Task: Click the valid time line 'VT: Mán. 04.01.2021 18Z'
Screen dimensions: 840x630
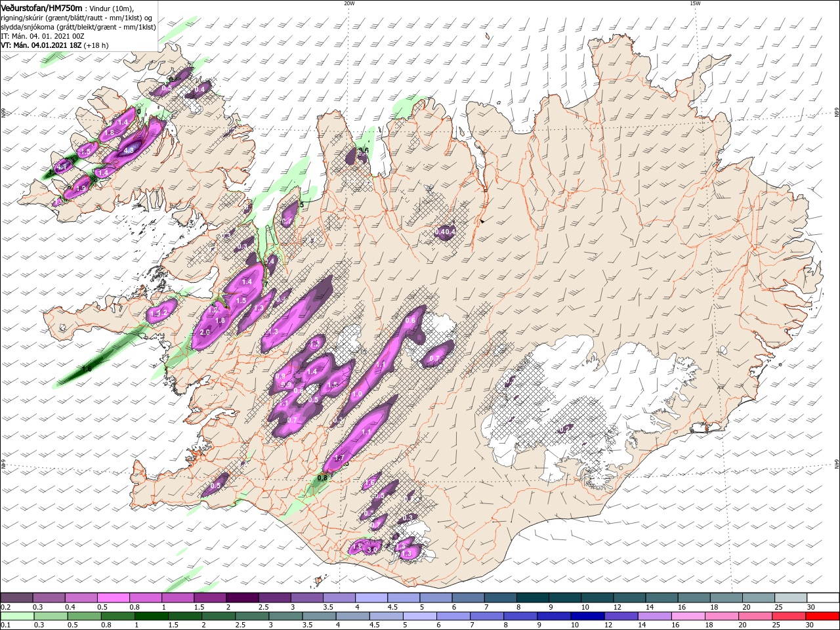Action: 41,45
